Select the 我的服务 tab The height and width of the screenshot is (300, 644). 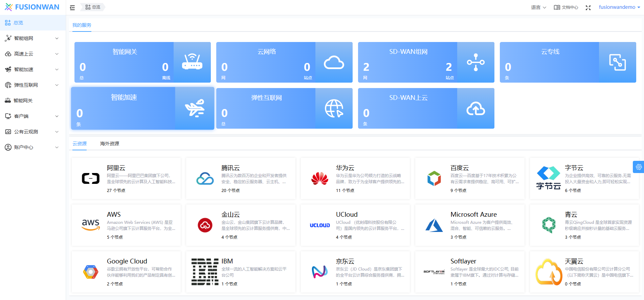[82, 25]
